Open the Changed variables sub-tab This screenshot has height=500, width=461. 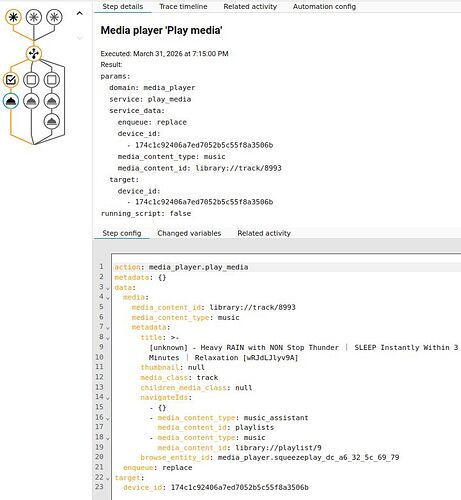(189, 233)
